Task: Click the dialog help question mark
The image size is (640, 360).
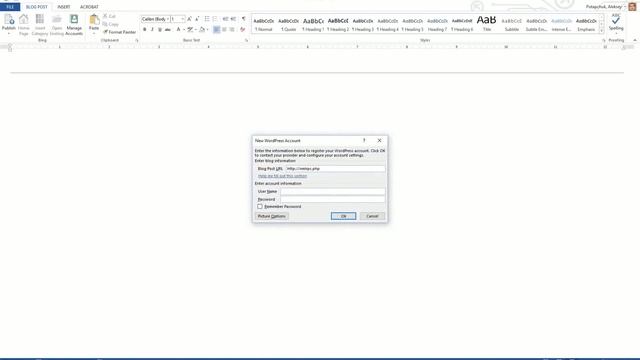Action: tap(364, 140)
